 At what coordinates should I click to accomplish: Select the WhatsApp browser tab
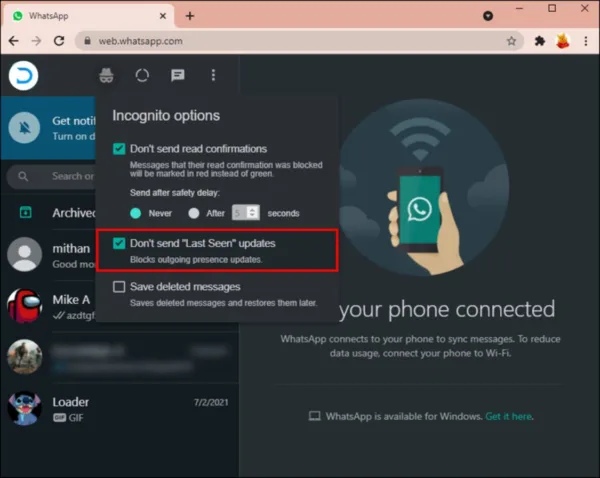[x=89, y=16]
